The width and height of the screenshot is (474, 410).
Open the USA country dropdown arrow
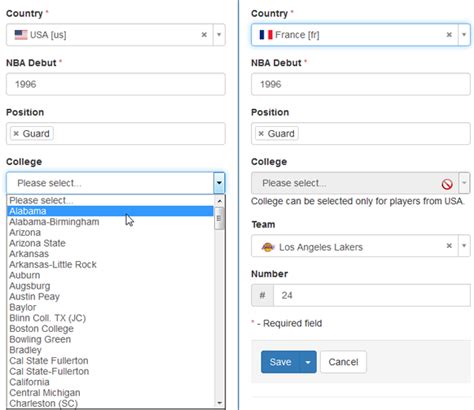219,35
